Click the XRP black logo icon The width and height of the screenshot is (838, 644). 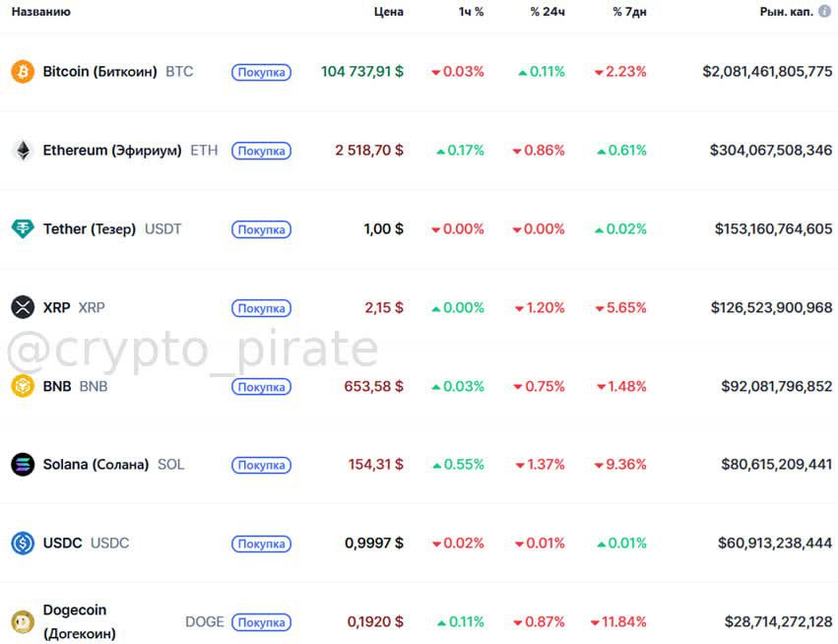[23, 307]
